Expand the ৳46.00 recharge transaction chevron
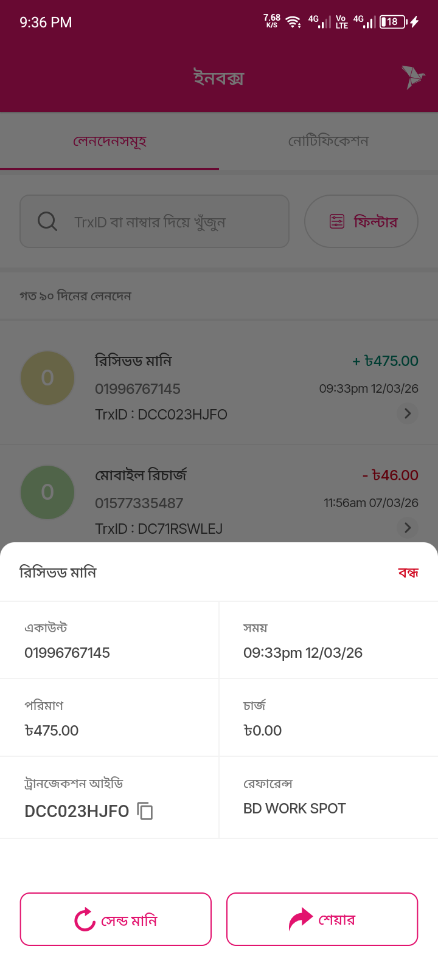Screen dimensions: 438x980 click(408, 528)
